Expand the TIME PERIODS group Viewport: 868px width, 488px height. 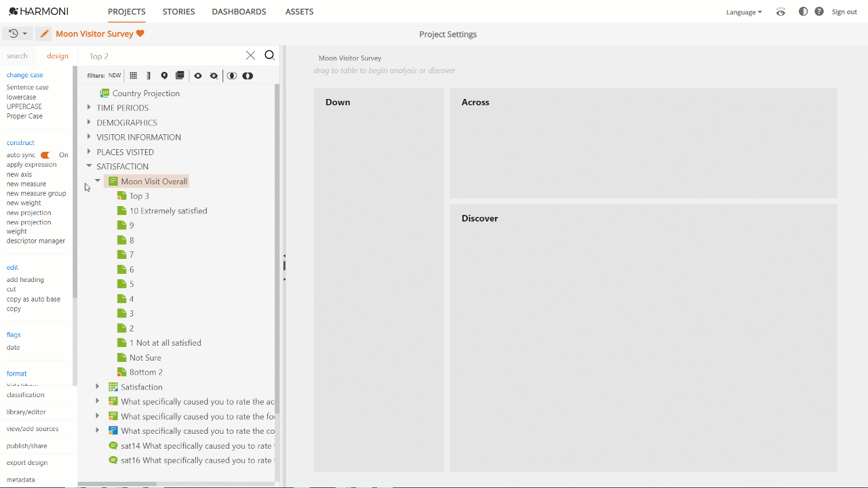pyautogui.click(x=89, y=107)
